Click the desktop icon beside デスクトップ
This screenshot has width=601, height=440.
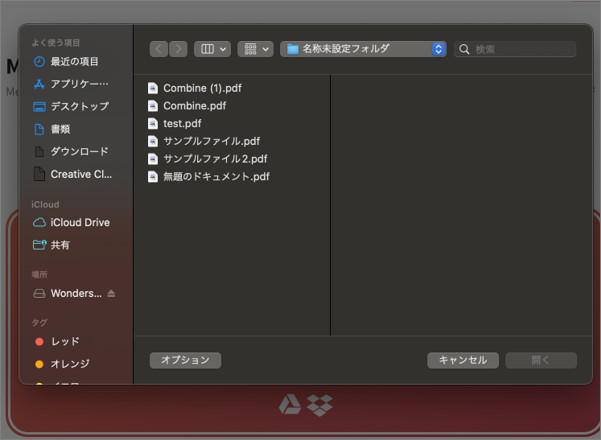click(x=39, y=107)
